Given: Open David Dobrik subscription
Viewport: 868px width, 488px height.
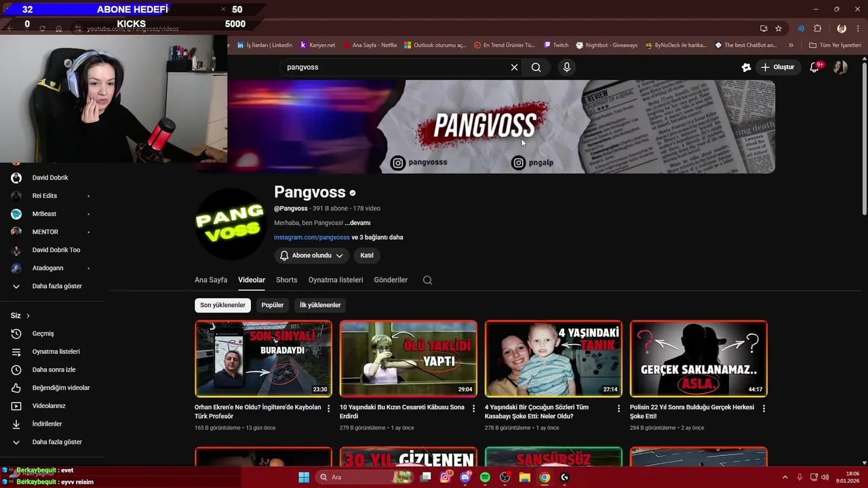Looking at the screenshot, I should 52,178.
